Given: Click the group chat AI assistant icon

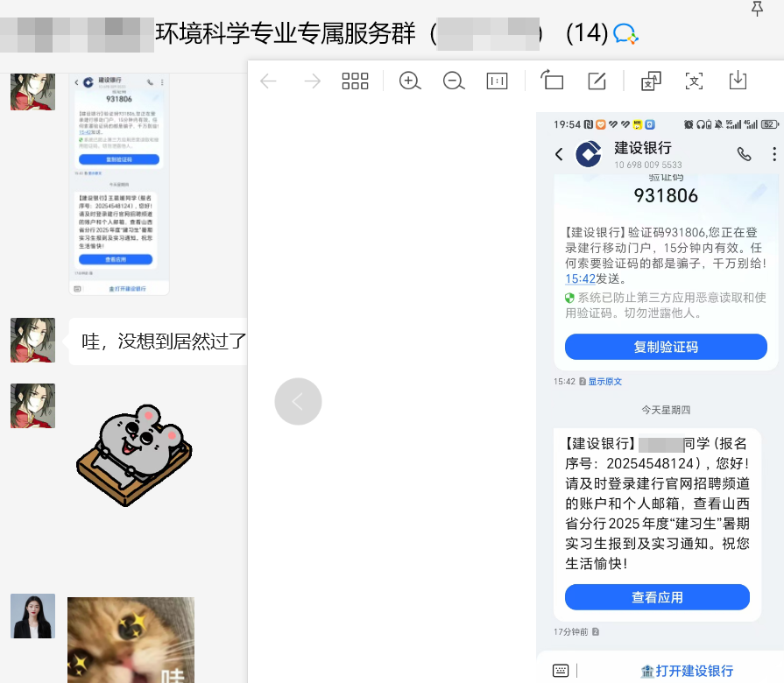Looking at the screenshot, I should (x=625, y=34).
